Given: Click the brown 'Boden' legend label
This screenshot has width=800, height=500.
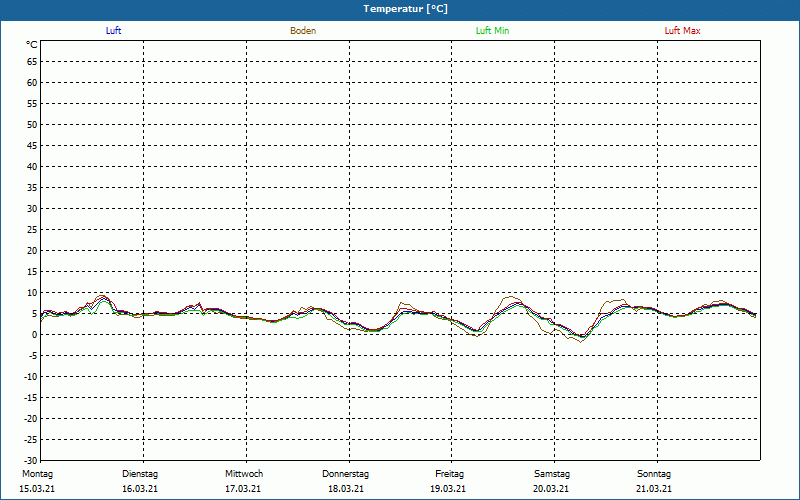Looking at the screenshot, I should (x=303, y=31).
